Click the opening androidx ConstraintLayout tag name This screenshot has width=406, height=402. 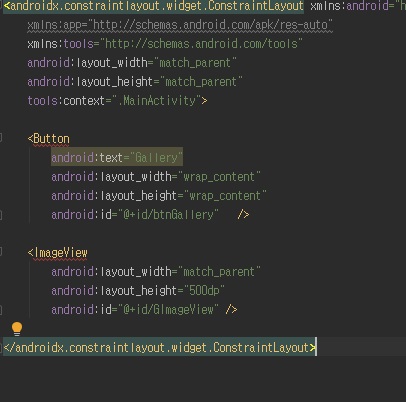pos(157,6)
